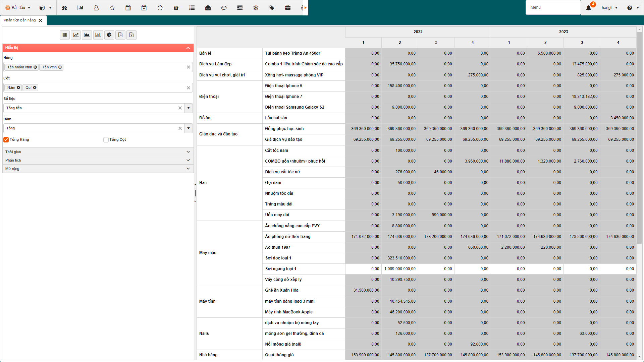
Task: Click the dotted spinner circle icon
Action: click(x=160, y=8)
